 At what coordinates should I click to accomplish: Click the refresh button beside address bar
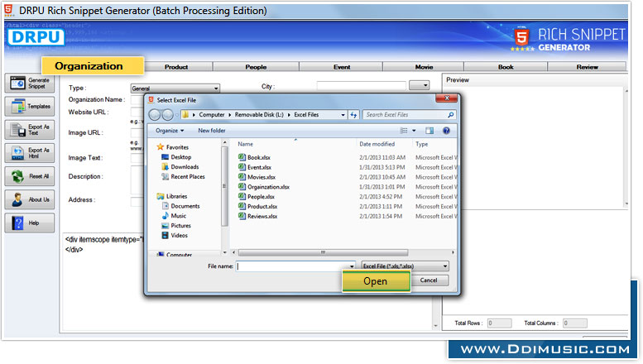coord(353,115)
